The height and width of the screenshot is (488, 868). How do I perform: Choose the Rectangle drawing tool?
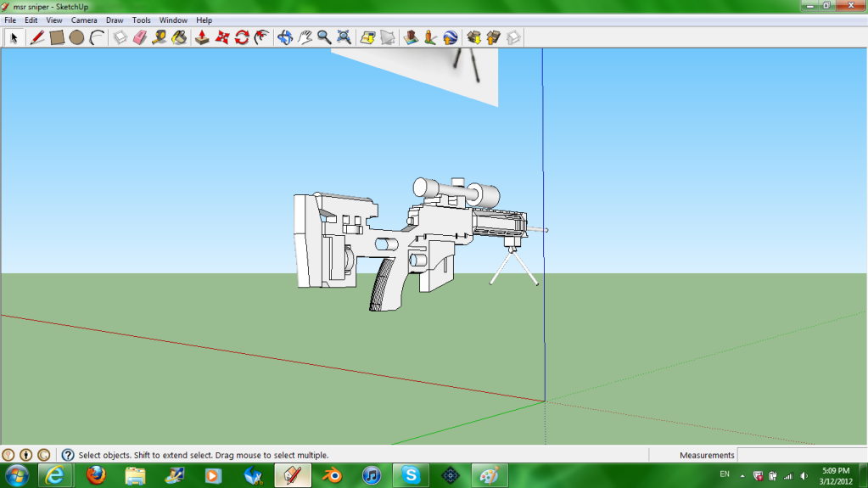[57, 37]
